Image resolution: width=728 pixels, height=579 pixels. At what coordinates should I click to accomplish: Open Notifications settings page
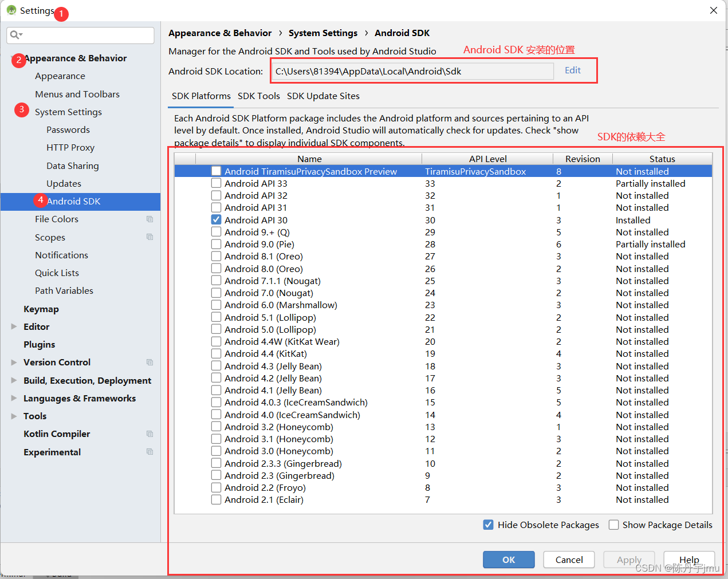[61, 255]
